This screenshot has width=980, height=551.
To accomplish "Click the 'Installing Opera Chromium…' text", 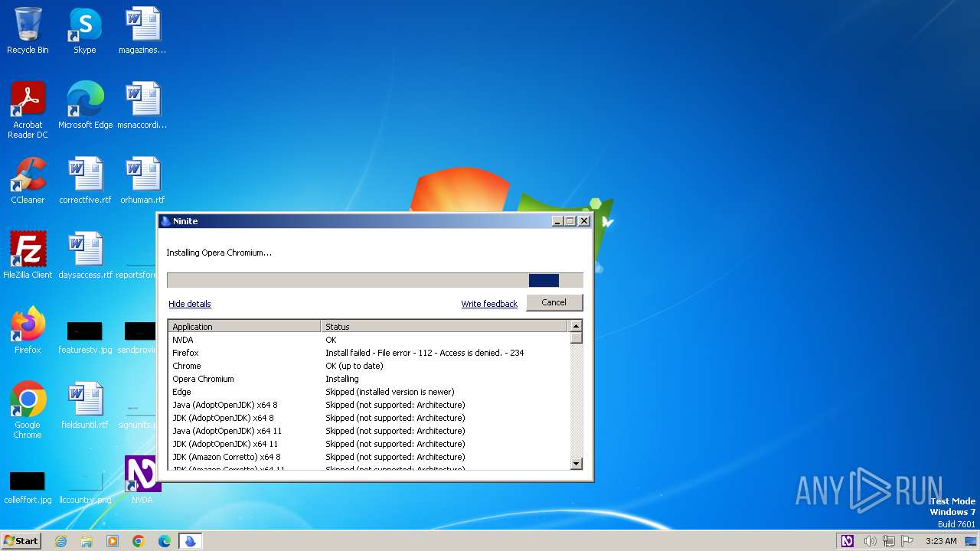I will (x=219, y=253).
